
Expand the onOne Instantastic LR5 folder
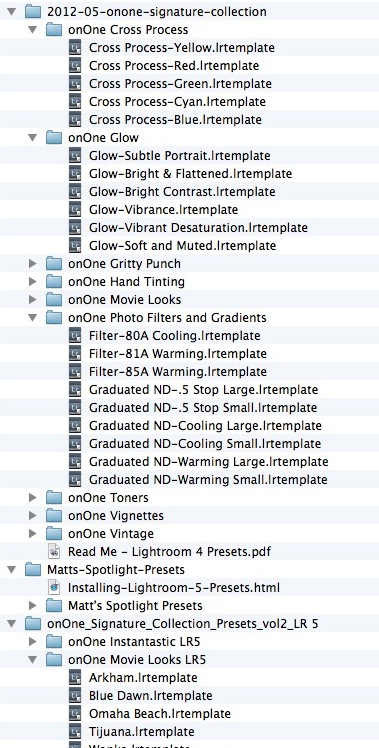click(x=32, y=642)
